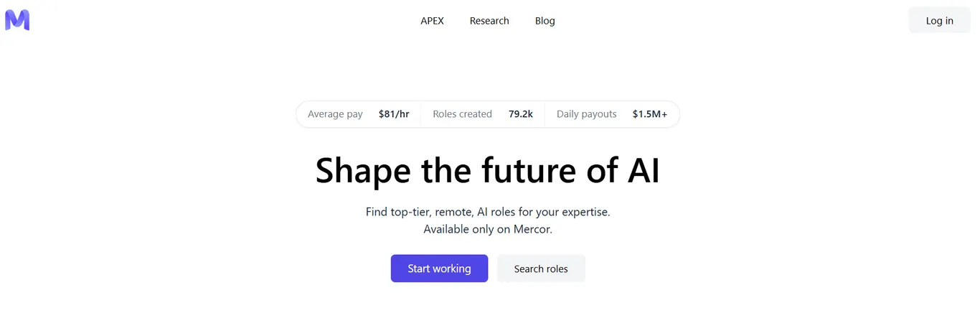Screen dimensions: 980x331
Task: Click the $81/hr stat value
Action: click(x=394, y=114)
